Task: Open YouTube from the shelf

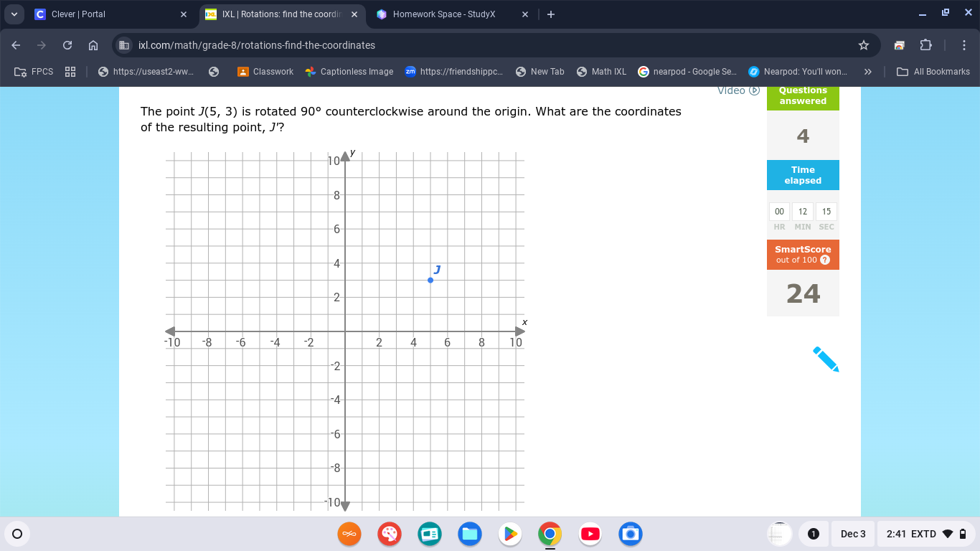Action: [590, 534]
